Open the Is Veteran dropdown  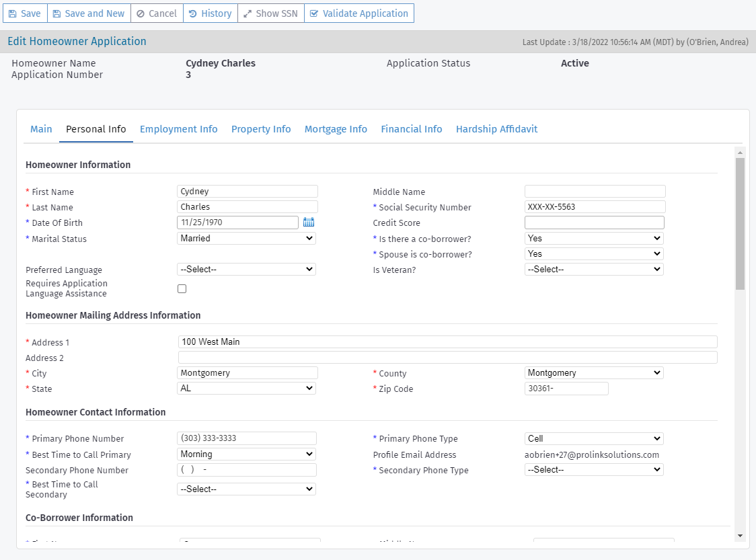593,269
